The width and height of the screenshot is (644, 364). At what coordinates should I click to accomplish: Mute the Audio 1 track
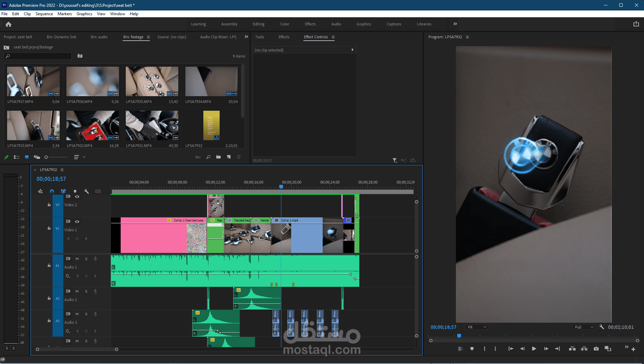[77, 259]
